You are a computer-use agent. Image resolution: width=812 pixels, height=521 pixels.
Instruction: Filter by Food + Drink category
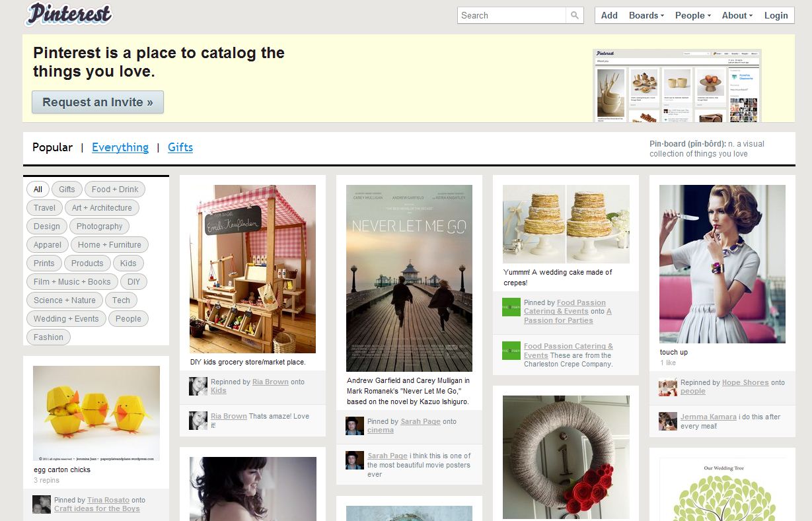(x=115, y=190)
